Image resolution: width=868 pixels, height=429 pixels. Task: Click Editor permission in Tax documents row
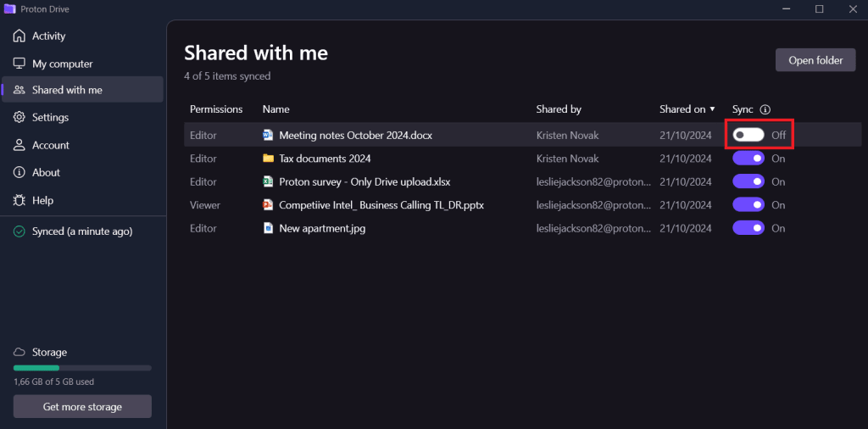click(x=203, y=159)
